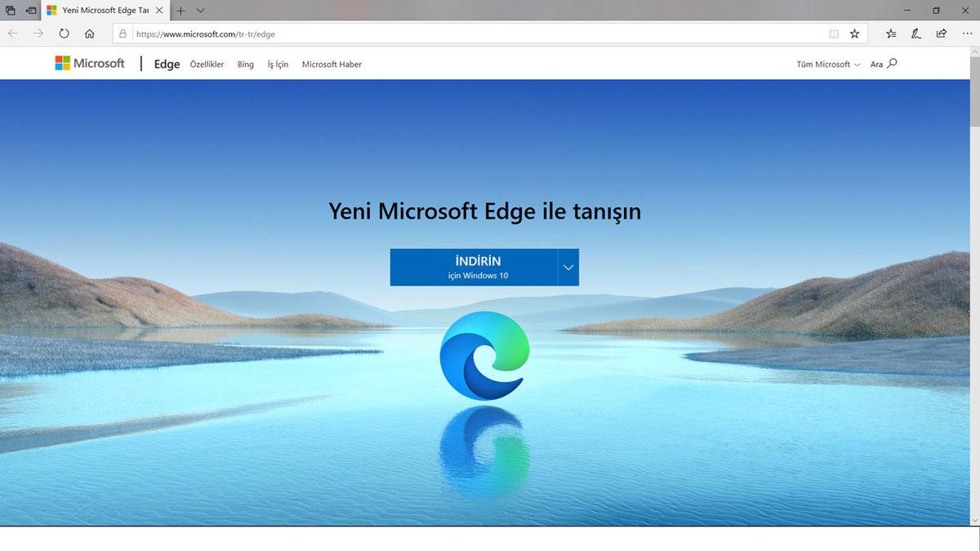
Task: Visit the Microsoft Haber link
Action: 332,64
